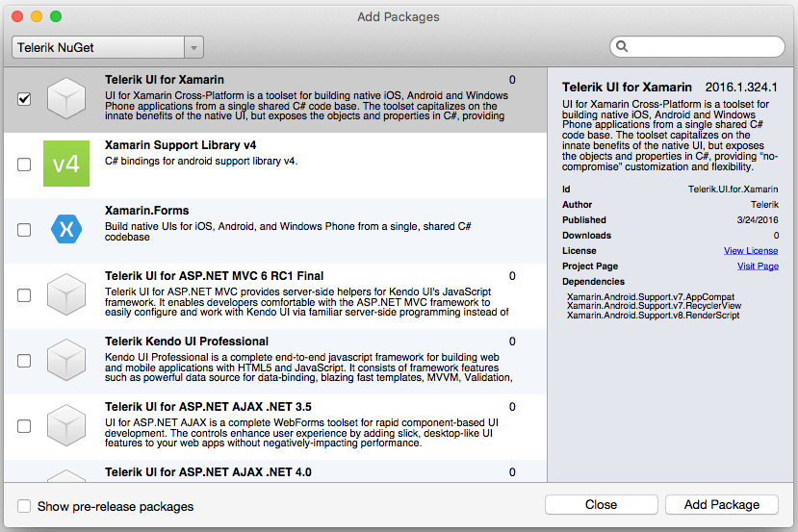Click the yellow minimize window button
The image size is (798, 532).
(37, 16)
